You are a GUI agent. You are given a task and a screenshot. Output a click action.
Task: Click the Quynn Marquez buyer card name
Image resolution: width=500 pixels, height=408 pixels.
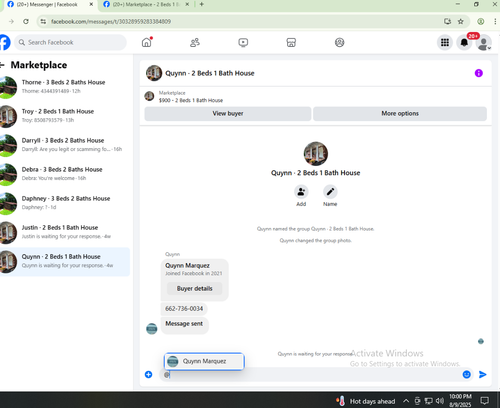tap(187, 266)
